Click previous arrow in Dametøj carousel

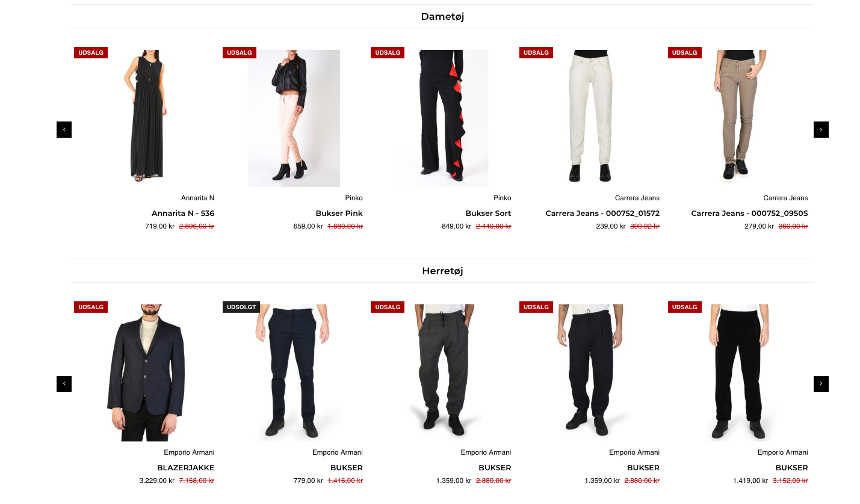click(64, 129)
